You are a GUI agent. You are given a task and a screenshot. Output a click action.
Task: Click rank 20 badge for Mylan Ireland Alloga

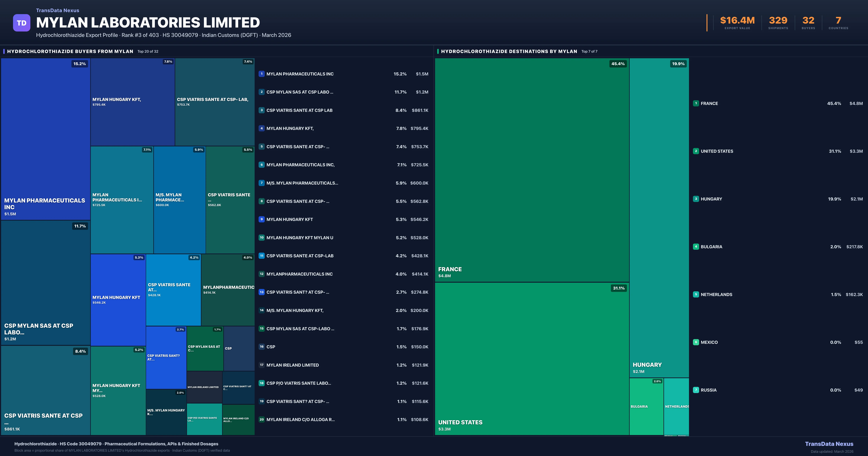(261, 420)
